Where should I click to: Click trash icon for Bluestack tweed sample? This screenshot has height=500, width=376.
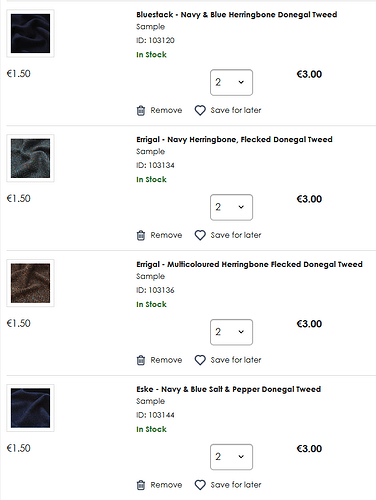pos(141,110)
